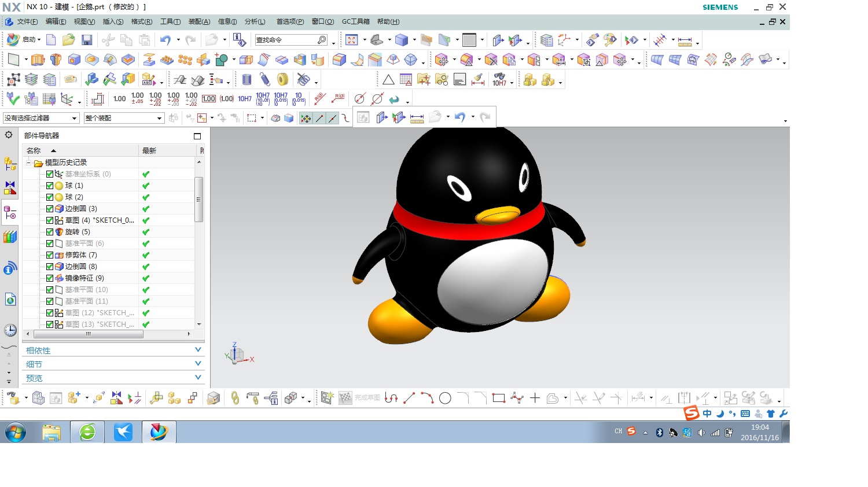Maximize the 部件导航器 panel
The width and height of the screenshot is (868, 487).
tap(197, 136)
